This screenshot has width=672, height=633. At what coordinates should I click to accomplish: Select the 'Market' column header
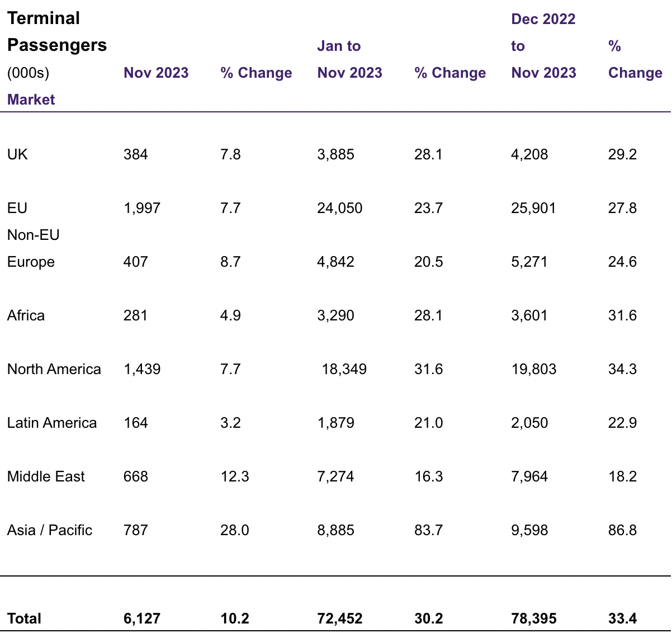click(x=31, y=100)
